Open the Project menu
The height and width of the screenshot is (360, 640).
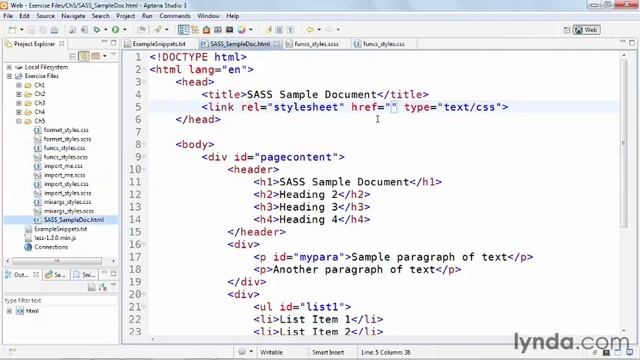coord(125,16)
